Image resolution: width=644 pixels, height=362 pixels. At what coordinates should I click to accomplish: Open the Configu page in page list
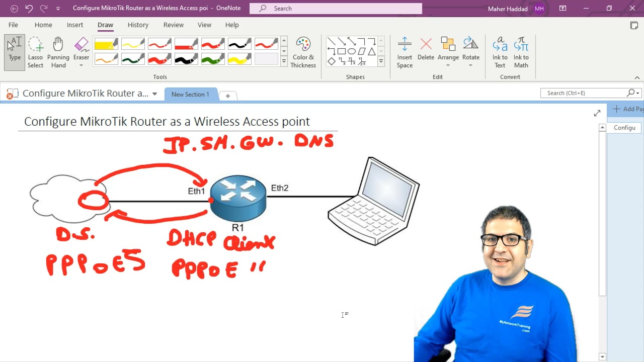pos(624,128)
